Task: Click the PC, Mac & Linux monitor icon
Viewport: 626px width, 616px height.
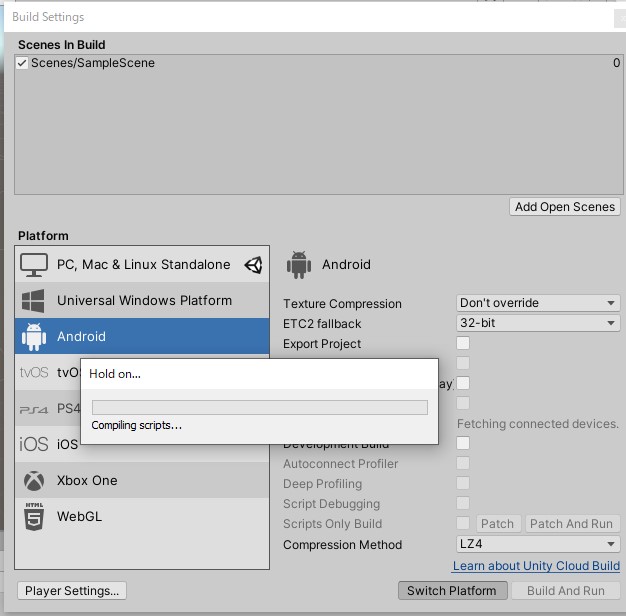Action: (x=34, y=265)
